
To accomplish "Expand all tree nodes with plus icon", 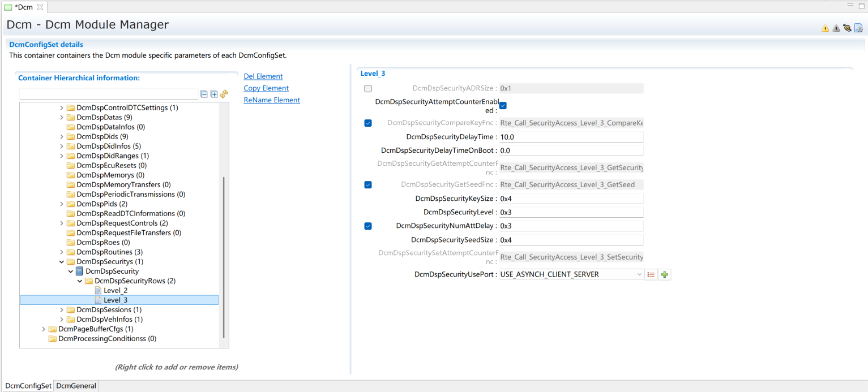I will pyautogui.click(x=214, y=94).
